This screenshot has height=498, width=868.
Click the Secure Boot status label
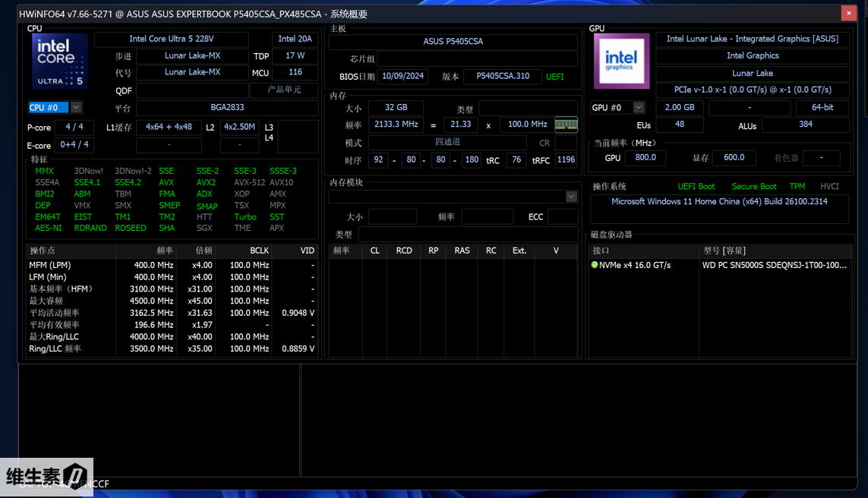tap(754, 186)
